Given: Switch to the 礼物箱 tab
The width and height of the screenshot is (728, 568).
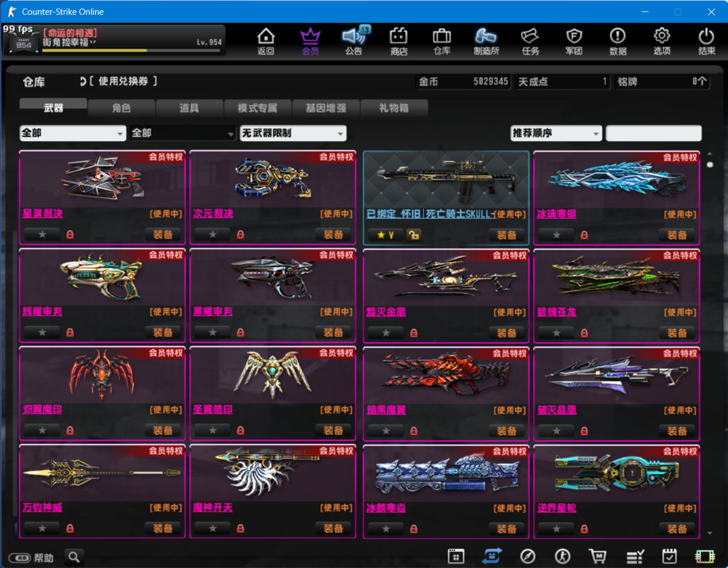Looking at the screenshot, I should [394, 108].
